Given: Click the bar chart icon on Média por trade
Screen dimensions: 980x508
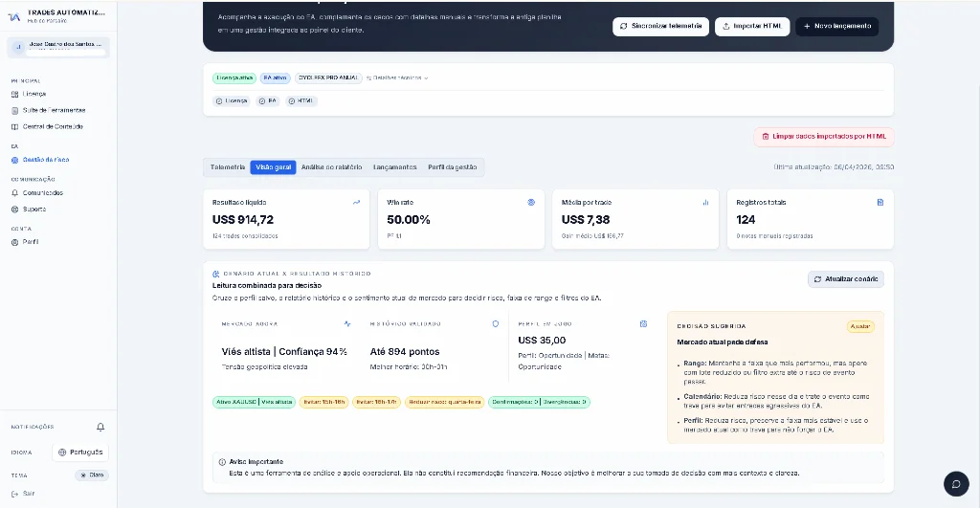Looking at the screenshot, I should pyautogui.click(x=705, y=202).
